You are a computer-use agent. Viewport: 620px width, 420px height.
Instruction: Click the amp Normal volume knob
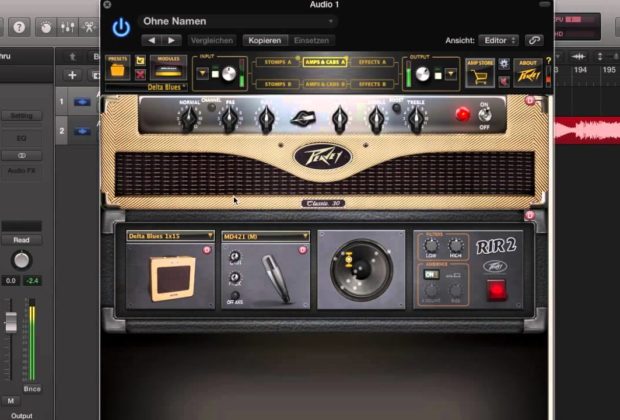click(x=189, y=118)
